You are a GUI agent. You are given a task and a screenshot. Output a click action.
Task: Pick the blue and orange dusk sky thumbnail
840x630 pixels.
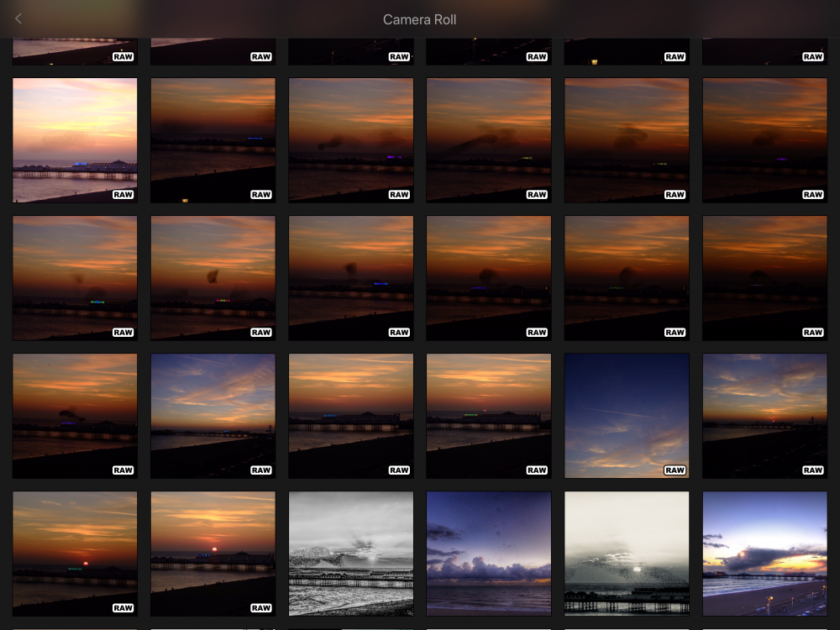pos(764,412)
